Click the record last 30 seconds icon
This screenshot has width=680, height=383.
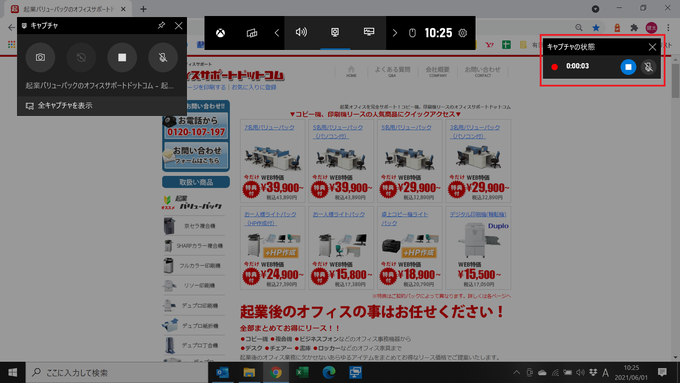(x=81, y=57)
